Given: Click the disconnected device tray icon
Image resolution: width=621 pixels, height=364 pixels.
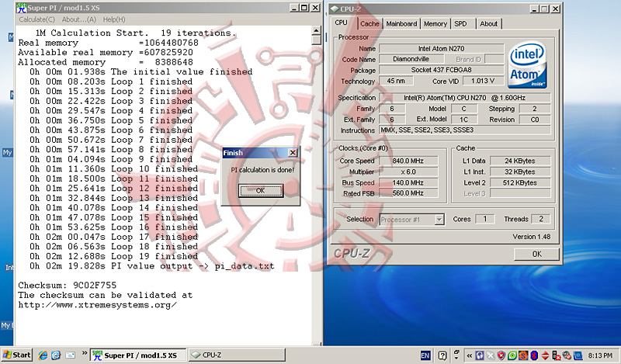Looking at the screenshot, I should [x=556, y=355].
